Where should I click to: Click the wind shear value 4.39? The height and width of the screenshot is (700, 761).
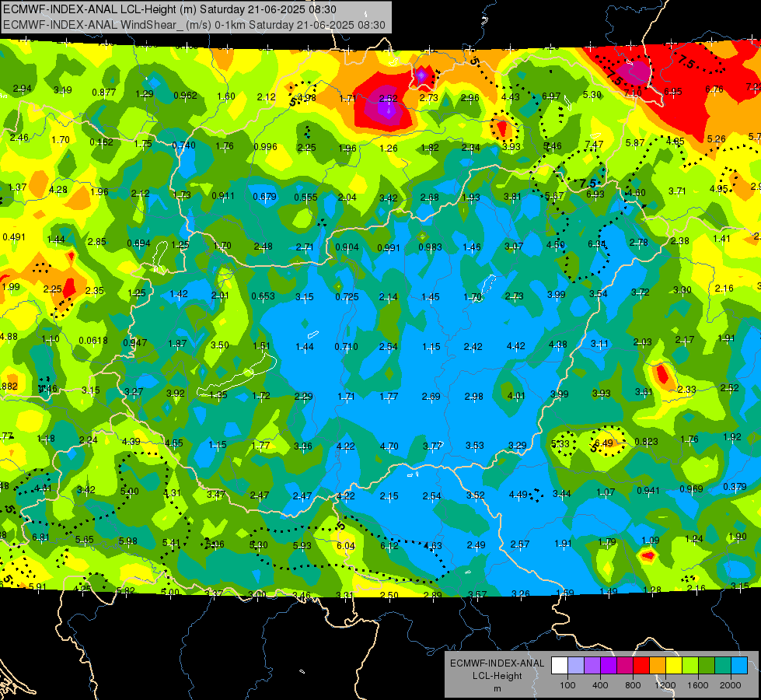coord(131,442)
